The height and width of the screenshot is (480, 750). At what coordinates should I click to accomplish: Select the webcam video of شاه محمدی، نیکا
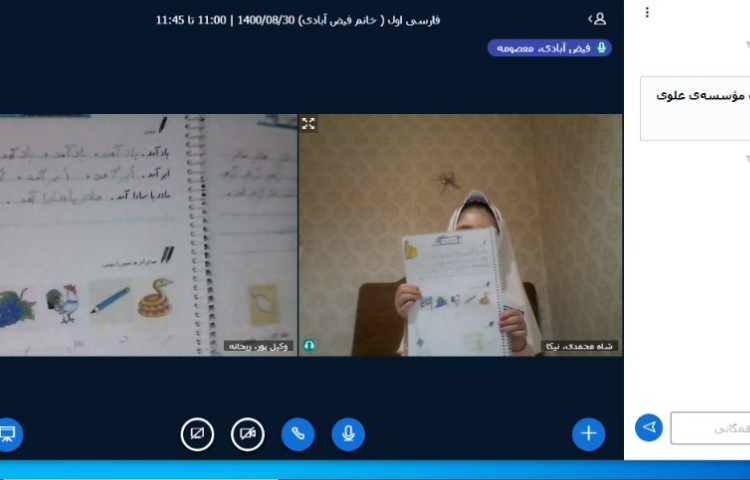tap(461, 235)
